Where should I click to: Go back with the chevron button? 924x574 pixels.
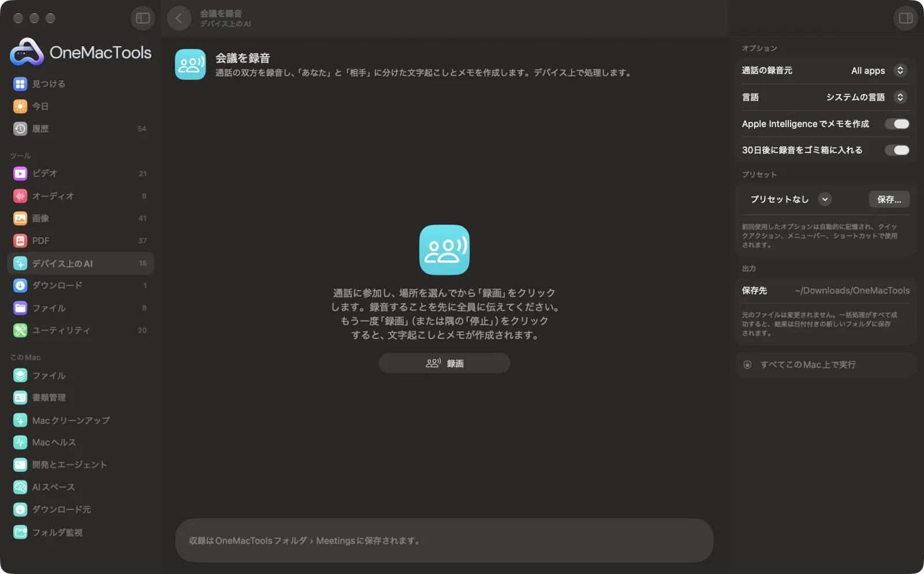click(x=179, y=18)
